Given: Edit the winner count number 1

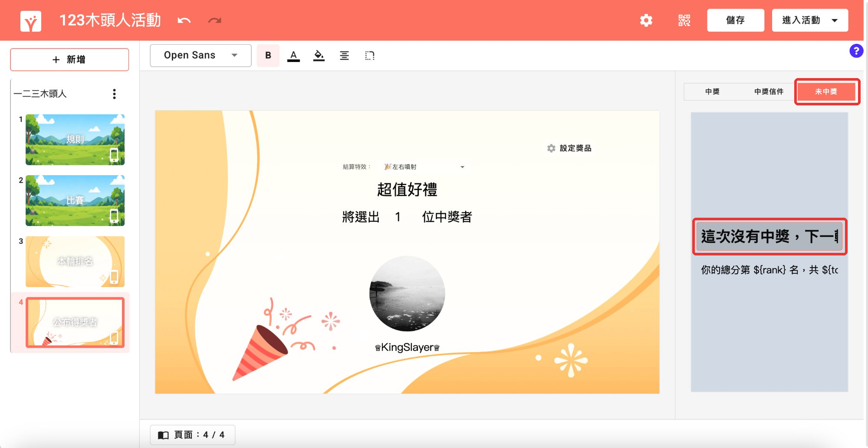Looking at the screenshot, I should click(398, 217).
